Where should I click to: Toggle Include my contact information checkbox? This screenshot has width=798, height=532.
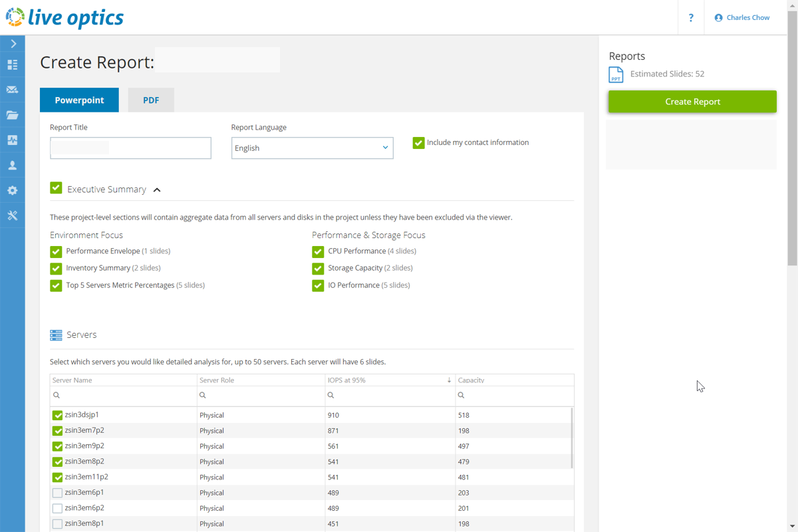coord(418,142)
